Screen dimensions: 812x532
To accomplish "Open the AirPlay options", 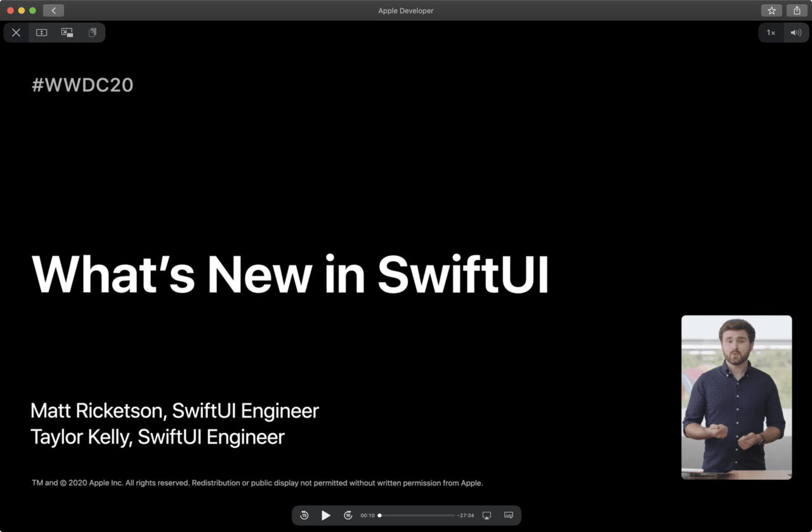I will [x=487, y=515].
